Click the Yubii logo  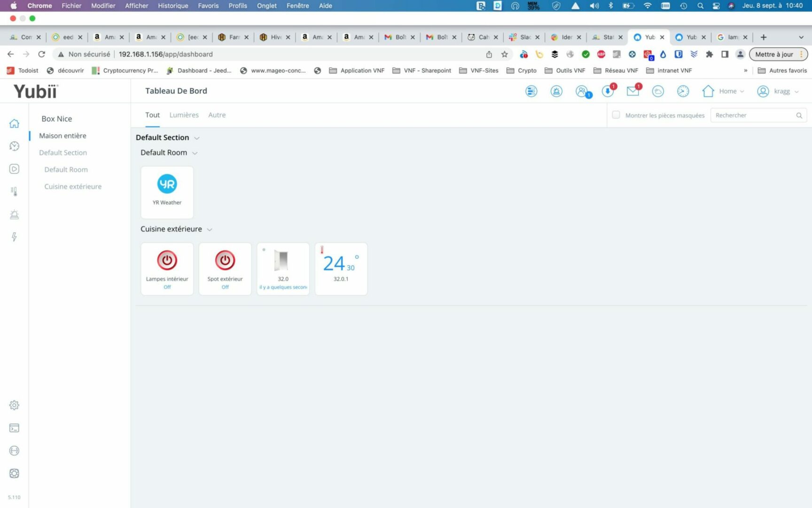(36, 91)
